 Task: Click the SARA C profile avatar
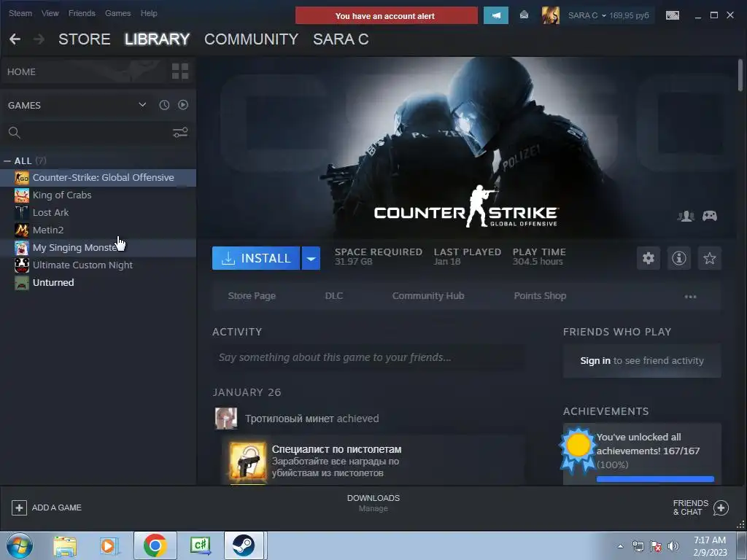[x=550, y=15]
